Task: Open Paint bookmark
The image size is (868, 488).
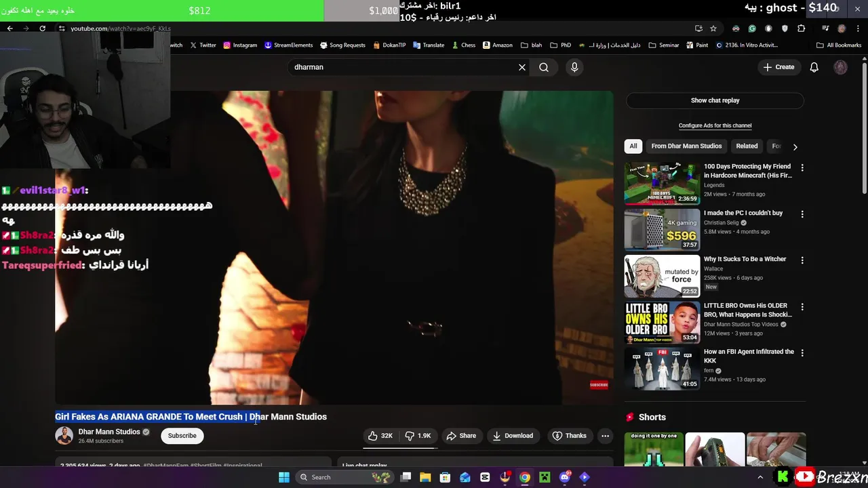Action: [697, 45]
